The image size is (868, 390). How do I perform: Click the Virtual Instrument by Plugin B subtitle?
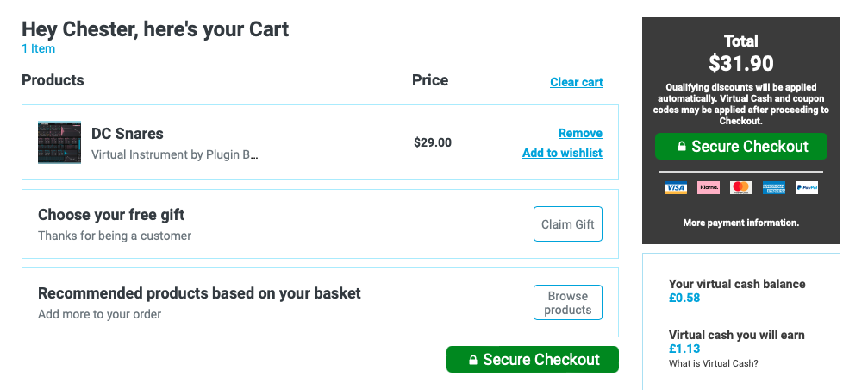[x=175, y=154]
